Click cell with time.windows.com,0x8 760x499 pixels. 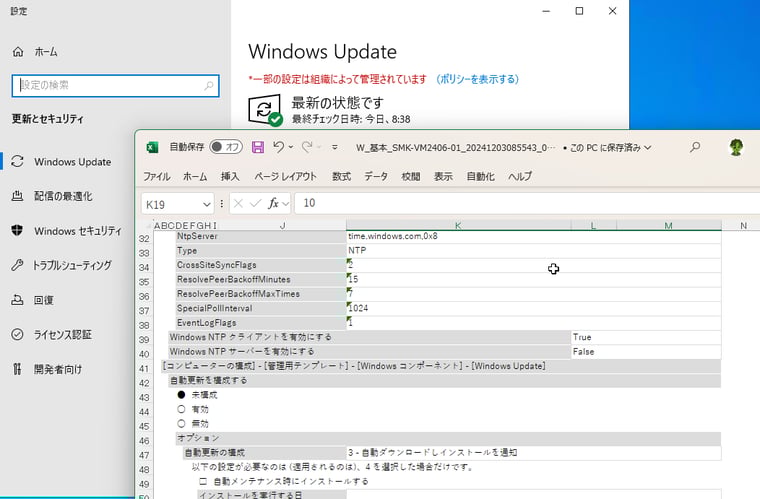[x=533, y=236]
